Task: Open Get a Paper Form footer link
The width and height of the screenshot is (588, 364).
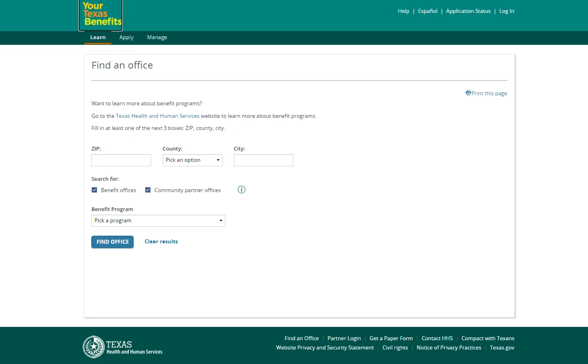Action: point(391,339)
